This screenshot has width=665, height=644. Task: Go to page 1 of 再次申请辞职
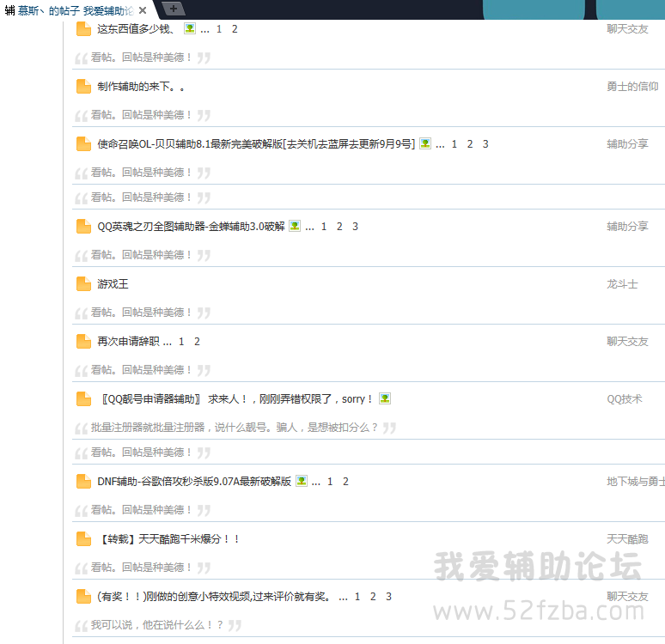coord(181,341)
